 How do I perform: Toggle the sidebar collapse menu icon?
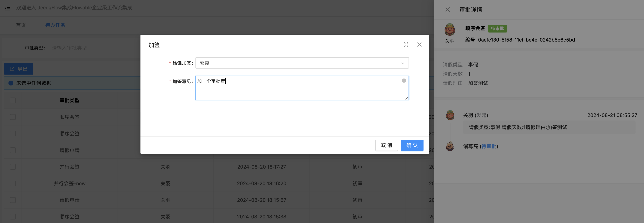point(8,8)
